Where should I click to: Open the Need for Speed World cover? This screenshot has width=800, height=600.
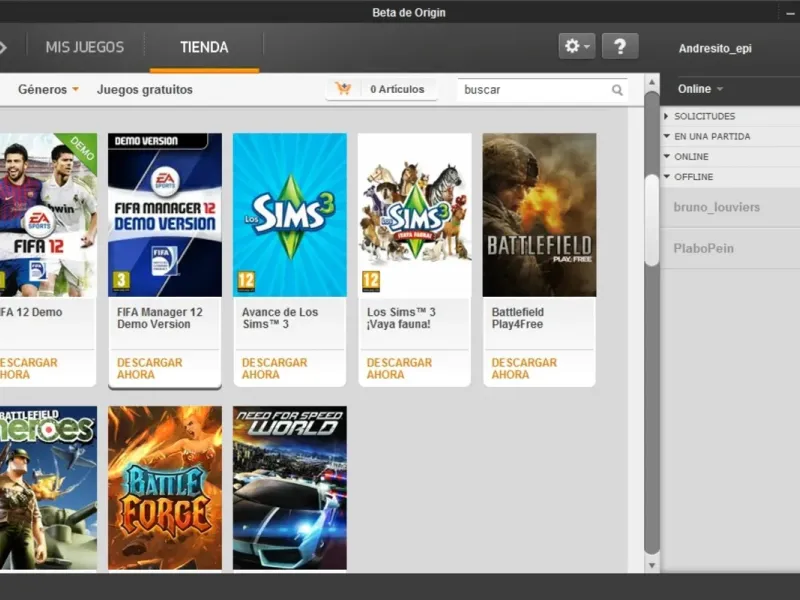click(x=290, y=488)
